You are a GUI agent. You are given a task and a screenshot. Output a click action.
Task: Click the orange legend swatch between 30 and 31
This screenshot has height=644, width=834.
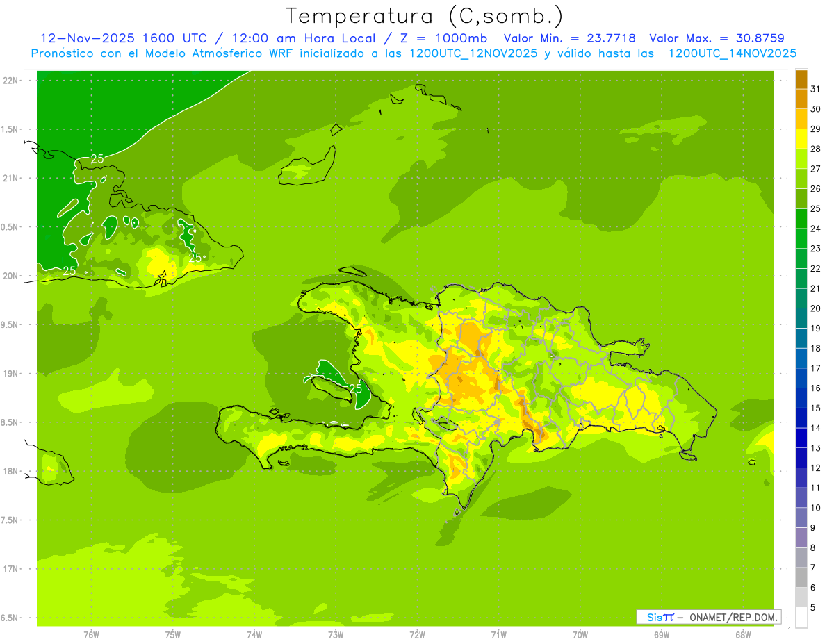[x=801, y=99]
